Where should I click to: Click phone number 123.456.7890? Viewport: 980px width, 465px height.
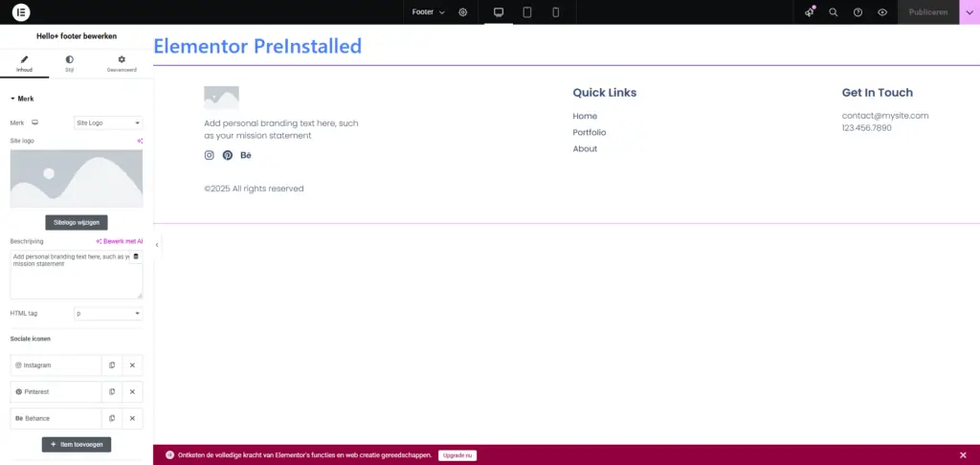click(867, 127)
